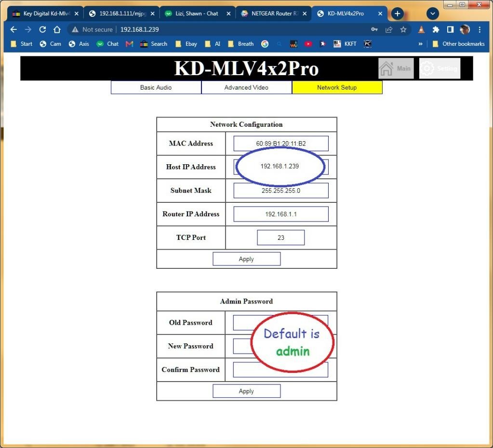The height and width of the screenshot is (448, 493).
Task: Select the Network Setup tab
Action: pos(337,87)
